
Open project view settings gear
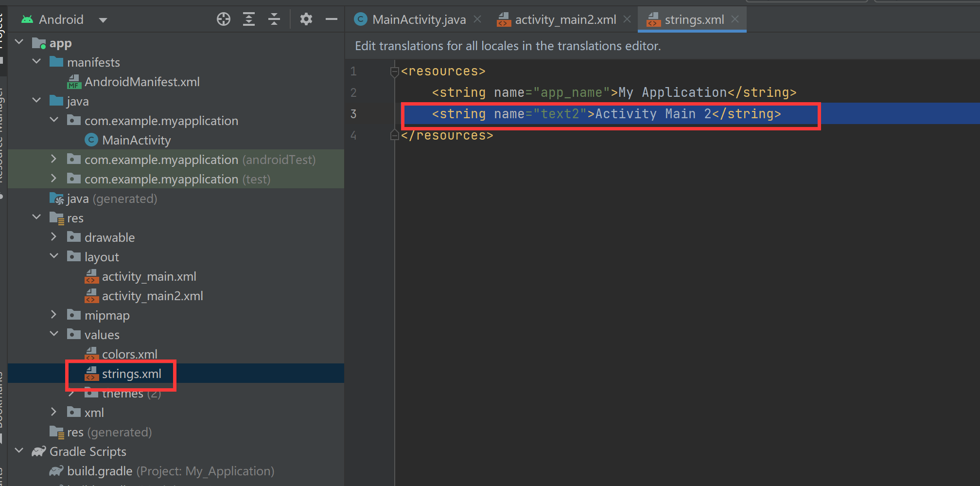[x=306, y=19]
